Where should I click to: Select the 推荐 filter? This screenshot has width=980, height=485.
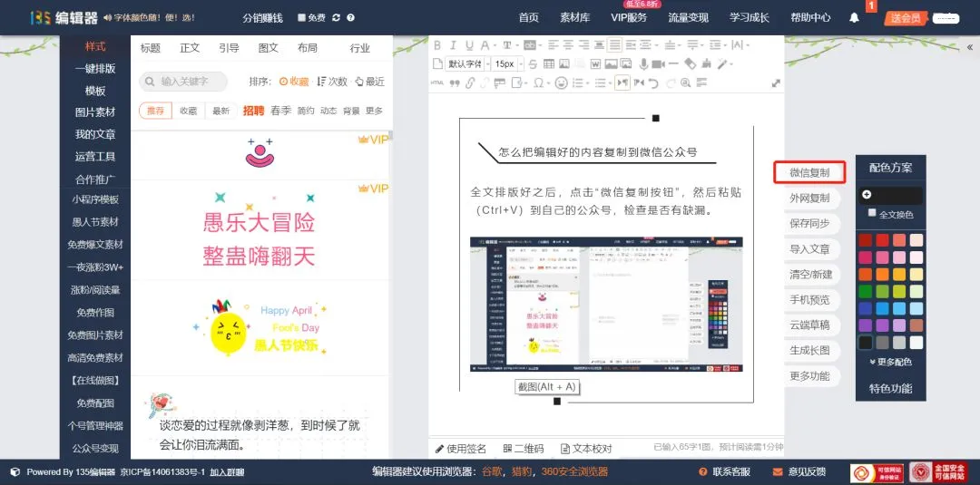tap(155, 111)
